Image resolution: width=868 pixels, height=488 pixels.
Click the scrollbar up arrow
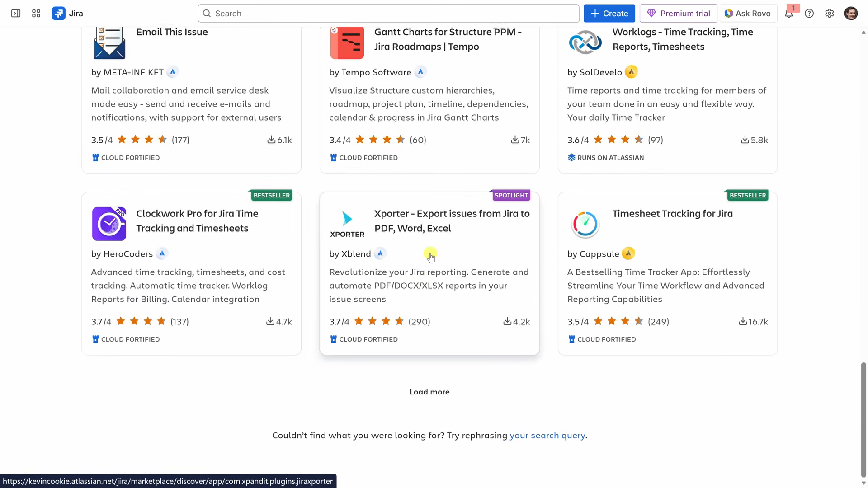[863, 32]
